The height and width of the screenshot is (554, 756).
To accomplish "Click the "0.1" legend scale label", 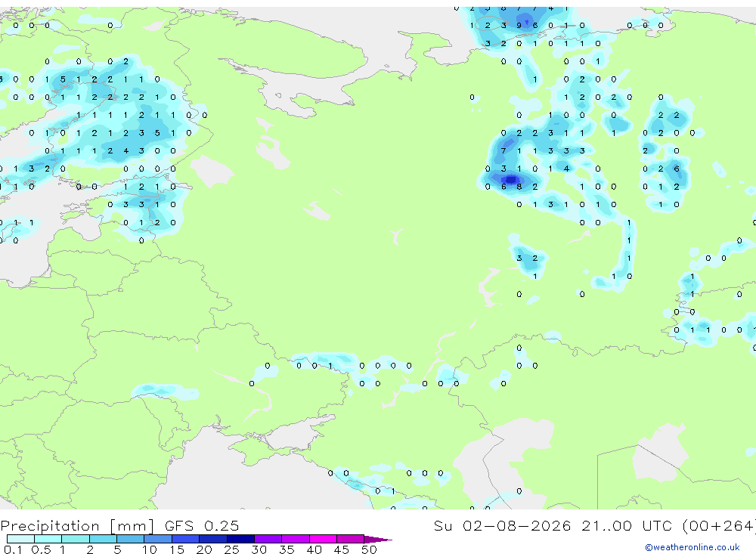I will (x=13, y=549).
